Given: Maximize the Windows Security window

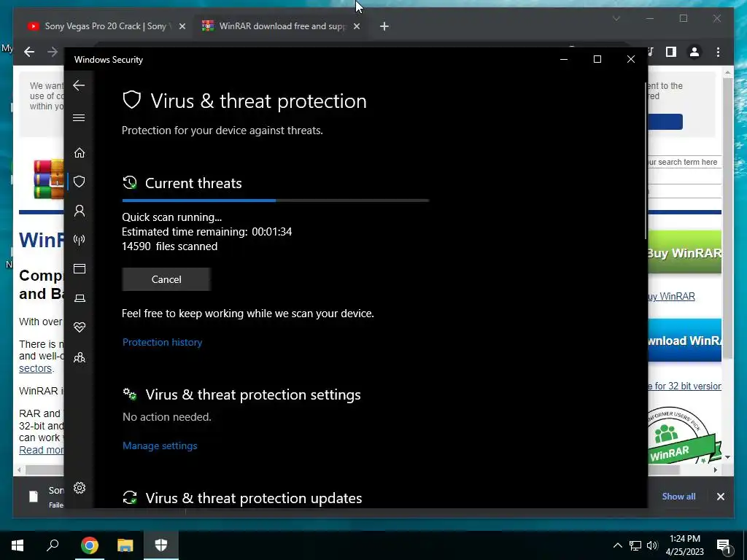Looking at the screenshot, I should (x=597, y=59).
